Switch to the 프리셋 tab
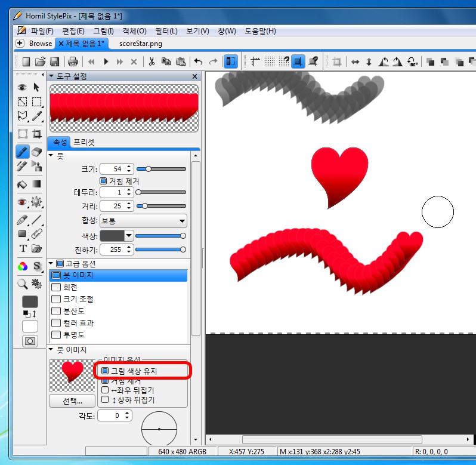The height and width of the screenshot is (465, 476). tap(84, 142)
